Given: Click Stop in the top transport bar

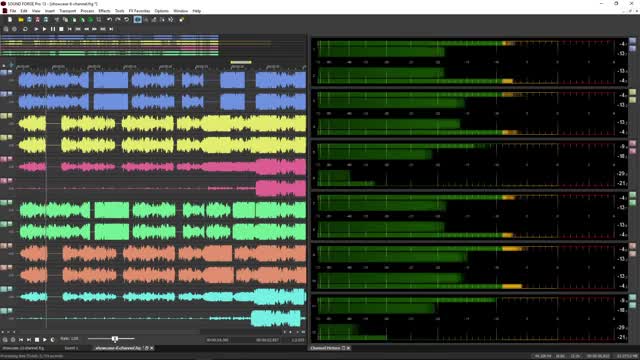Looking at the screenshot, I should tap(61, 29).
